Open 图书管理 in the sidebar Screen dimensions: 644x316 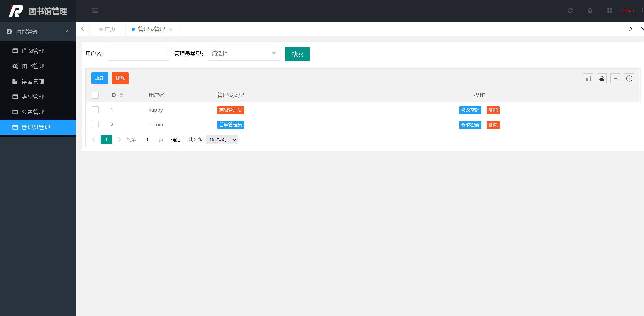tap(33, 66)
